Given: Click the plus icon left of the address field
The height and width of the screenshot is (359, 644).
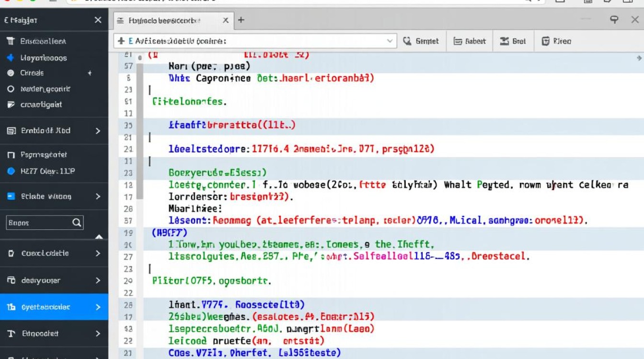Looking at the screenshot, I should tap(121, 41).
